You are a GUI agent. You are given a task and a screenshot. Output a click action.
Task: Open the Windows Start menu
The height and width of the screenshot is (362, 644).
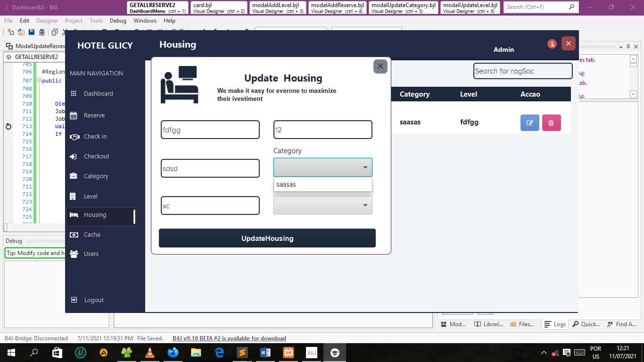tap(11, 353)
